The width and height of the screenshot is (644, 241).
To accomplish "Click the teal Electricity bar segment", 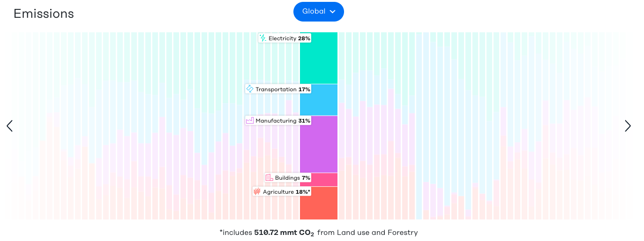I will (x=319, y=58).
